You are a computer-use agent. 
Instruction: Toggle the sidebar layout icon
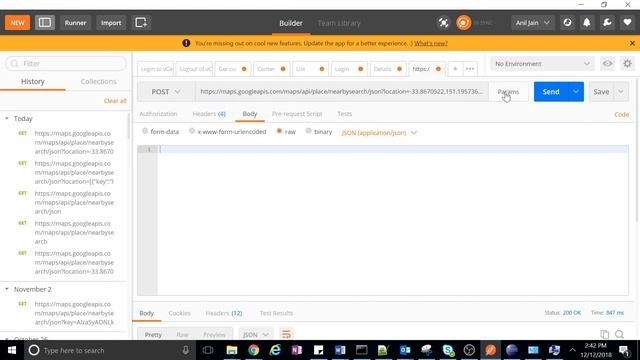pos(44,23)
